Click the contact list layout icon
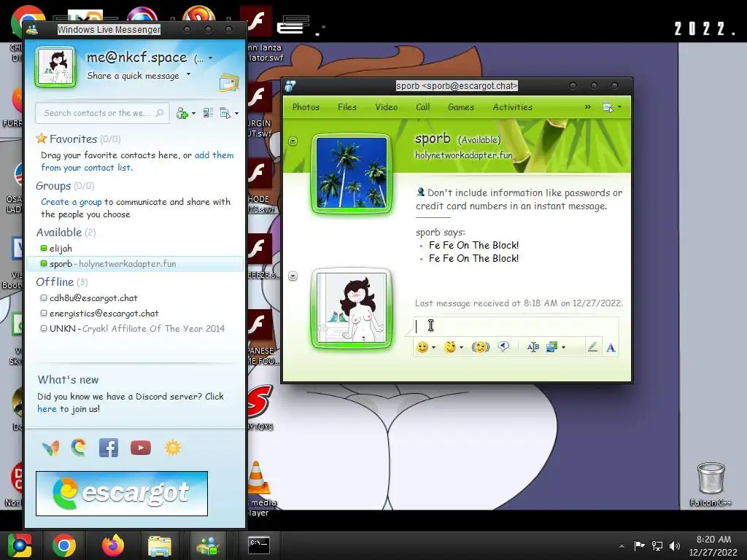The height and width of the screenshot is (560, 747). [208, 113]
